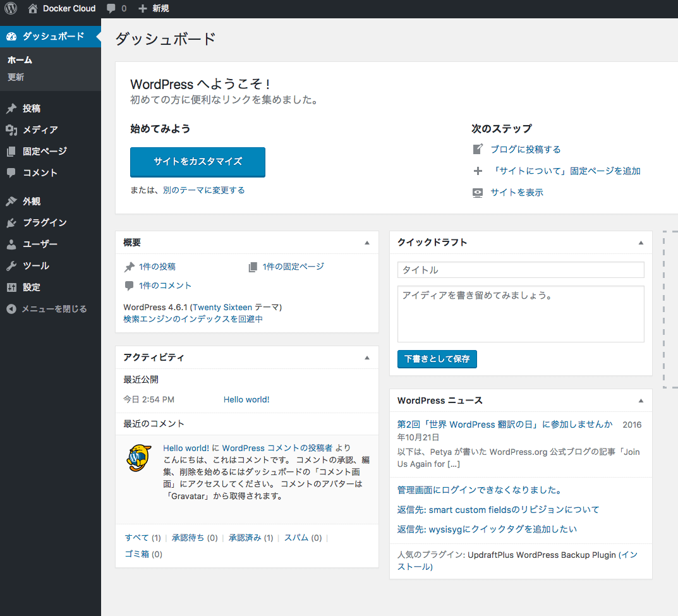The image size is (678, 616).
Task: Click サイトをカスタマイズ button
Action: coord(198,162)
